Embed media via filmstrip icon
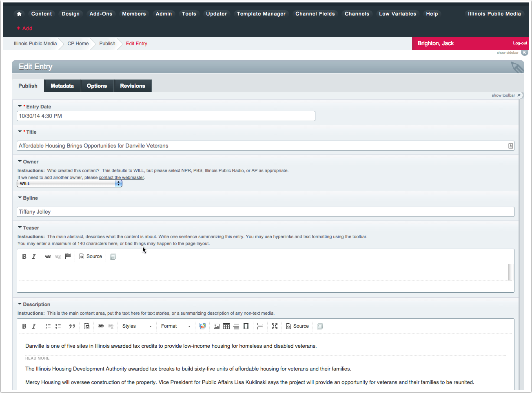This screenshot has width=532, height=393. click(246, 326)
